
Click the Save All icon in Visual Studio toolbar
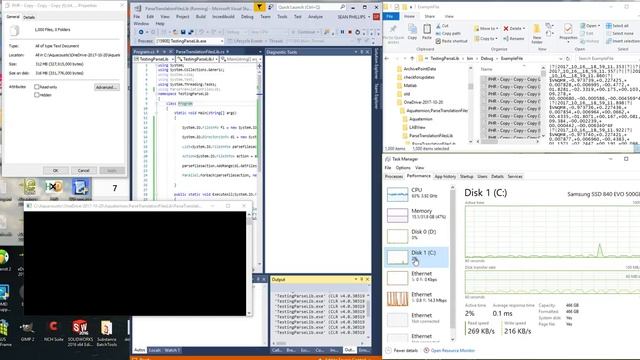point(190,32)
